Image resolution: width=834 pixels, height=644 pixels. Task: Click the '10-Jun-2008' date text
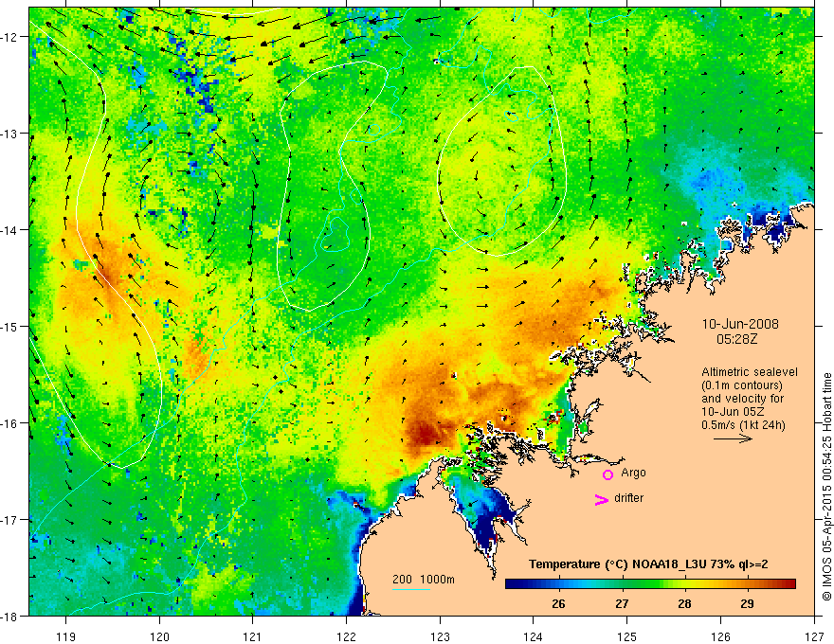click(x=740, y=324)
